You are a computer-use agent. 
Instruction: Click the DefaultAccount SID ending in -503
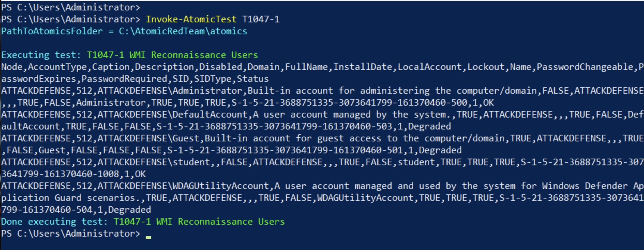coord(274,126)
